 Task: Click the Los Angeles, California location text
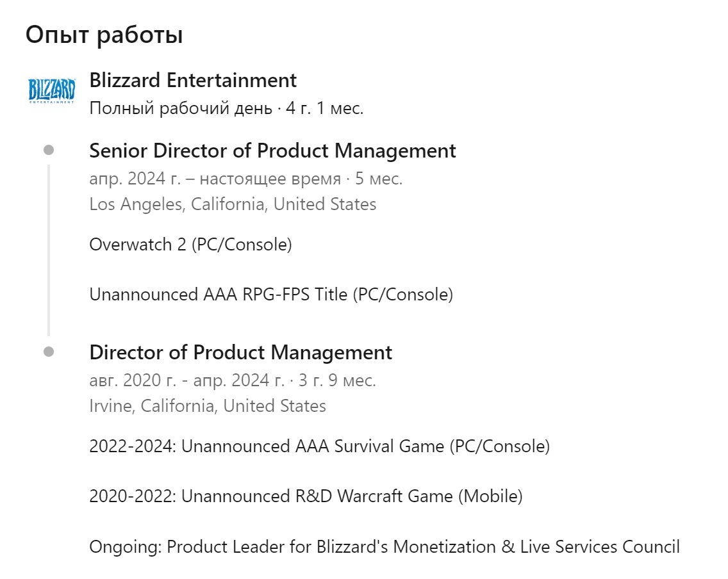(x=233, y=204)
